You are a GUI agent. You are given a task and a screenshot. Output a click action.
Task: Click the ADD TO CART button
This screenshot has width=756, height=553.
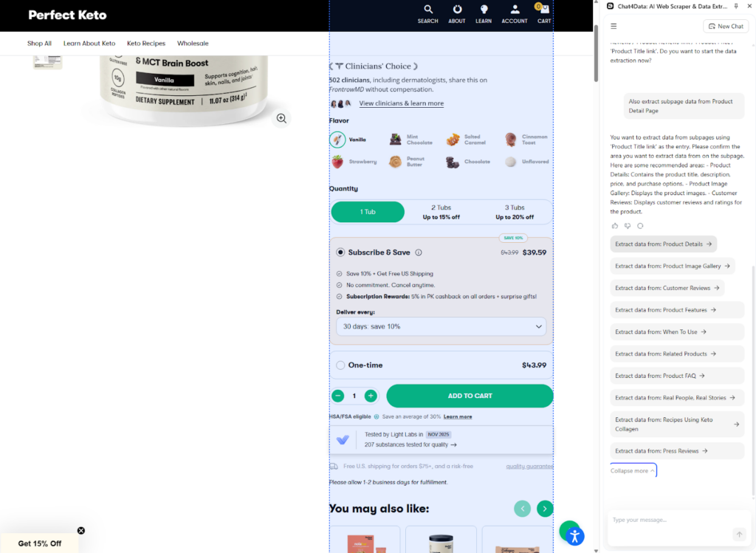coord(470,396)
